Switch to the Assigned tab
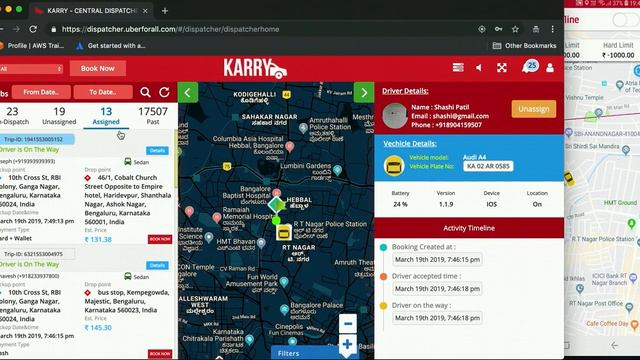This screenshot has height=360, width=640. click(x=106, y=116)
